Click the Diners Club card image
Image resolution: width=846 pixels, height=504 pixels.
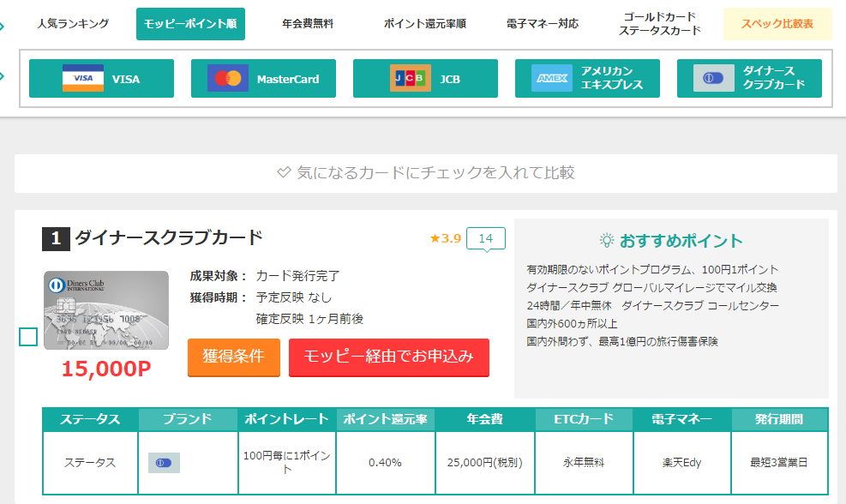(x=106, y=310)
